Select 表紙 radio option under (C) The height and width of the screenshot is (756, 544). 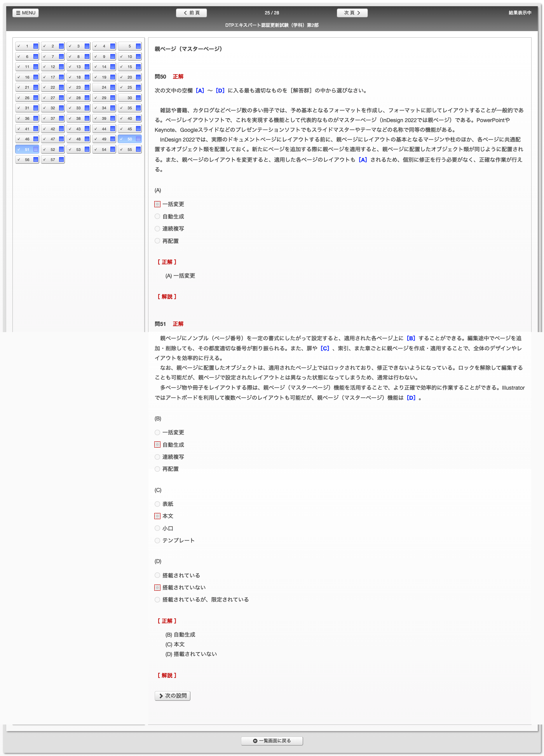click(x=157, y=504)
